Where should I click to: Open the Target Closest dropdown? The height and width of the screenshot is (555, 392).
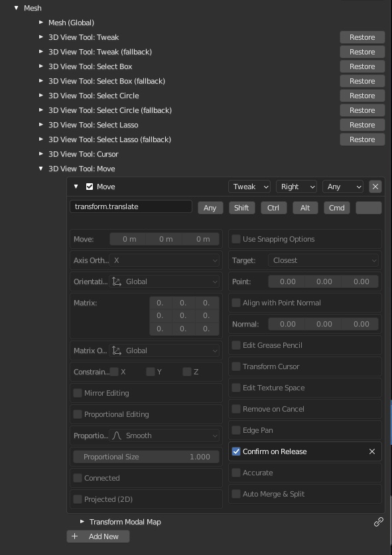click(323, 260)
